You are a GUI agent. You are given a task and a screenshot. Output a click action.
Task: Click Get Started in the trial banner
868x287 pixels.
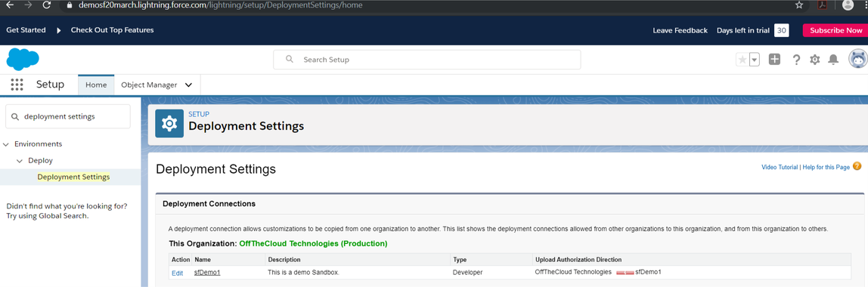pos(26,30)
